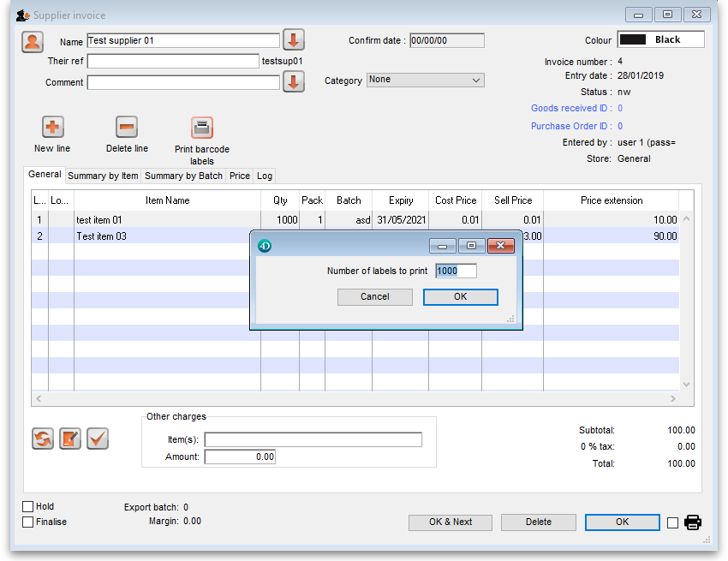Click the checkmark icon at bottom left
Screen dimensions: 728x561
click(98, 439)
